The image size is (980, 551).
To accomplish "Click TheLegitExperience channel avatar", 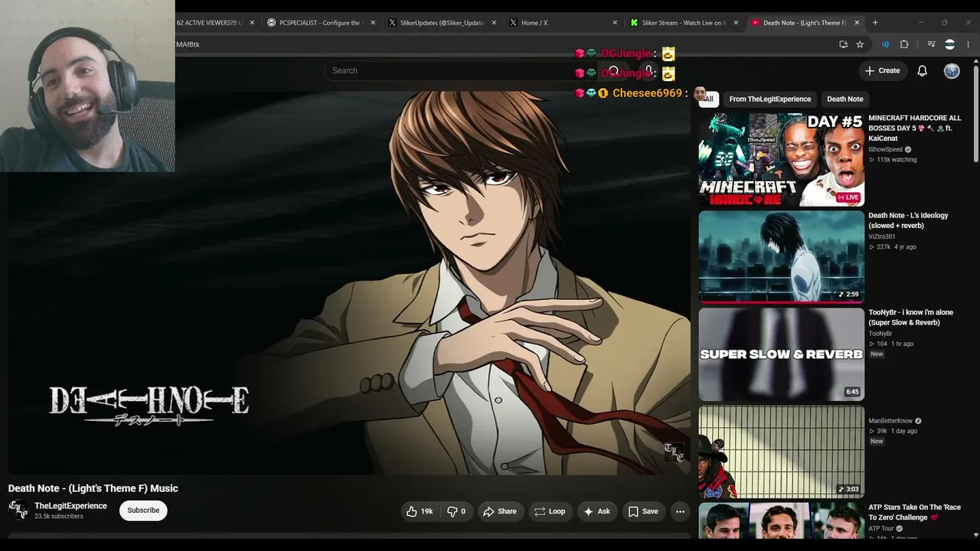I will coord(18,510).
